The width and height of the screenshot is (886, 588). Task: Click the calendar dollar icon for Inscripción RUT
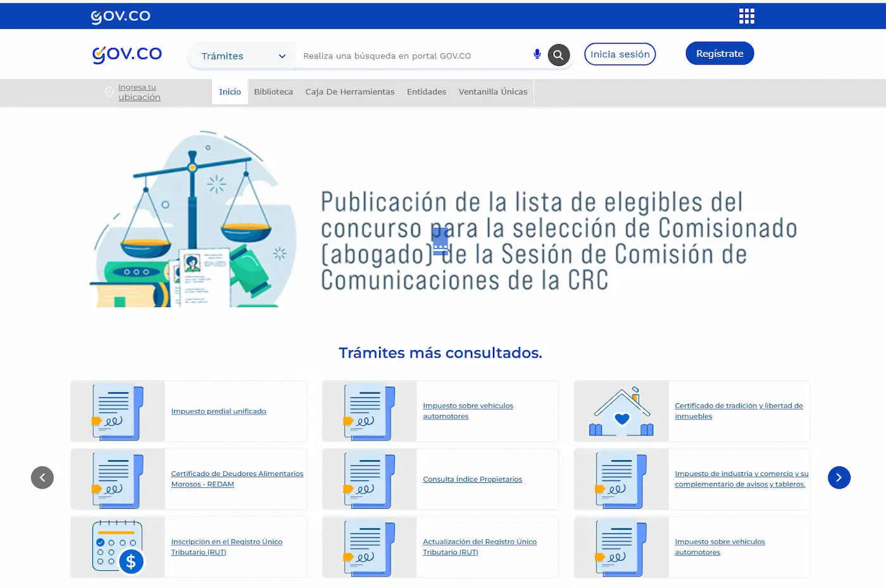click(118, 547)
